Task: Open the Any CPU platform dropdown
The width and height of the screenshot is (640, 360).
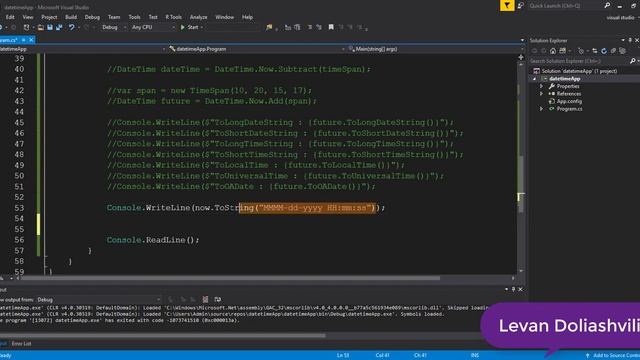Action: tap(153, 27)
